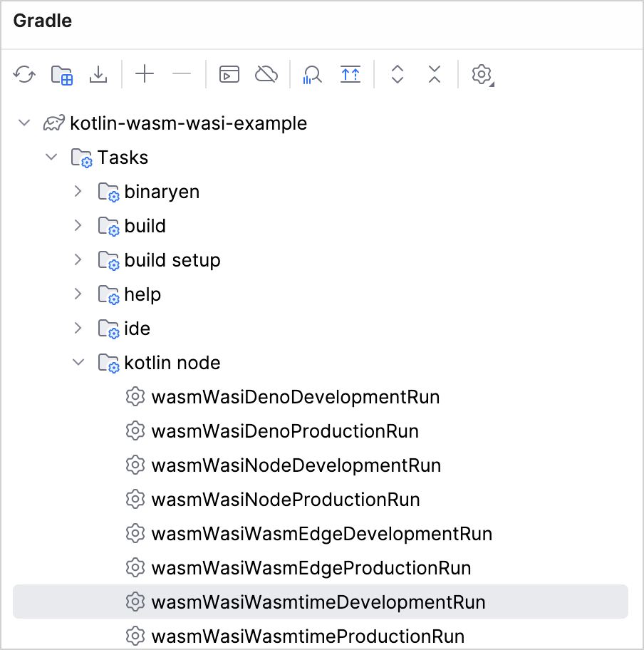Select the kotlin node group label
The width and height of the screenshot is (644, 650).
[x=172, y=363]
